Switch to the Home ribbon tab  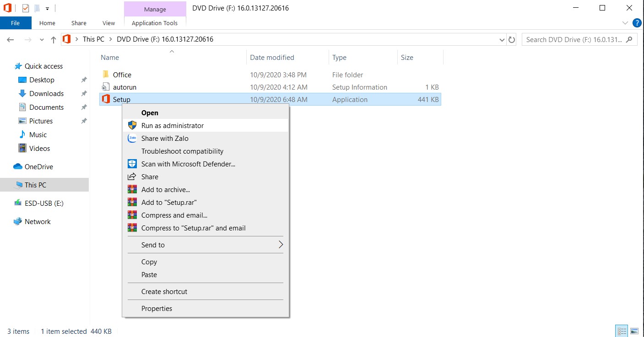[47, 23]
